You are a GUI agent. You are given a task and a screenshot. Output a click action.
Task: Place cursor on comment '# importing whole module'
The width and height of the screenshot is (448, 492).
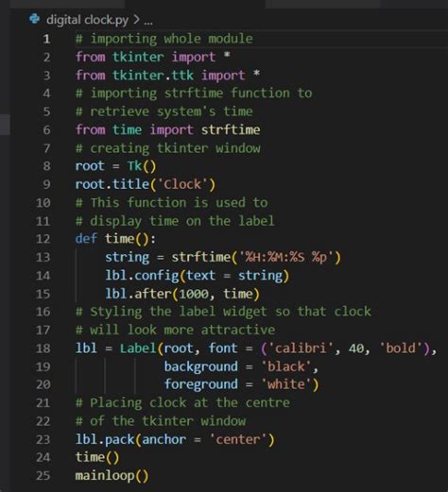click(x=164, y=39)
